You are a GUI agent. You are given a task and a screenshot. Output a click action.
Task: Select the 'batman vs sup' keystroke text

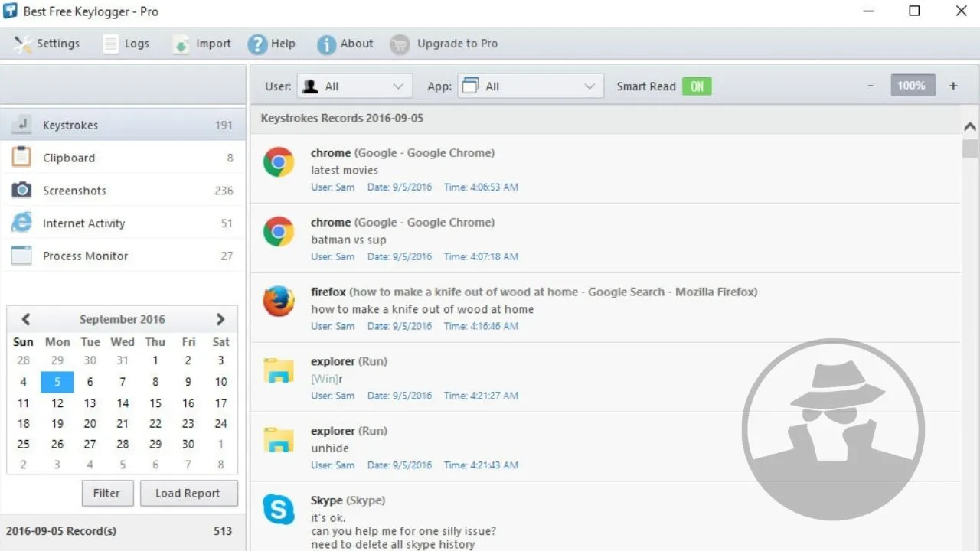pyautogui.click(x=348, y=240)
